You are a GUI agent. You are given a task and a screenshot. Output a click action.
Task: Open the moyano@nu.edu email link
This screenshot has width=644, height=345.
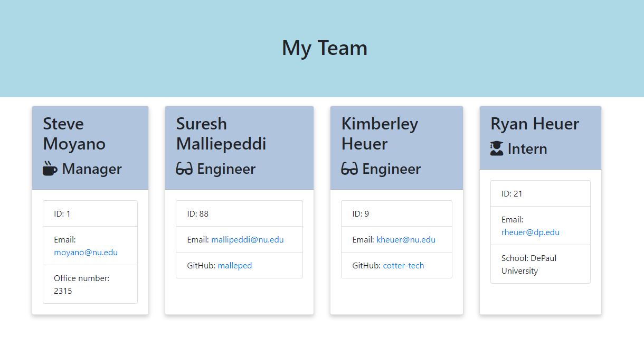(x=86, y=253)
